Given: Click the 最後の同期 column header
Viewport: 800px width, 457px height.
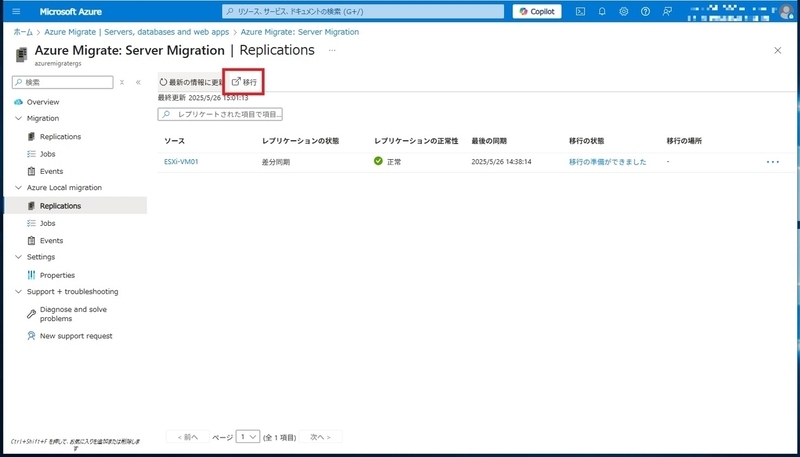Looking at the screenshot, I should 489,141.
